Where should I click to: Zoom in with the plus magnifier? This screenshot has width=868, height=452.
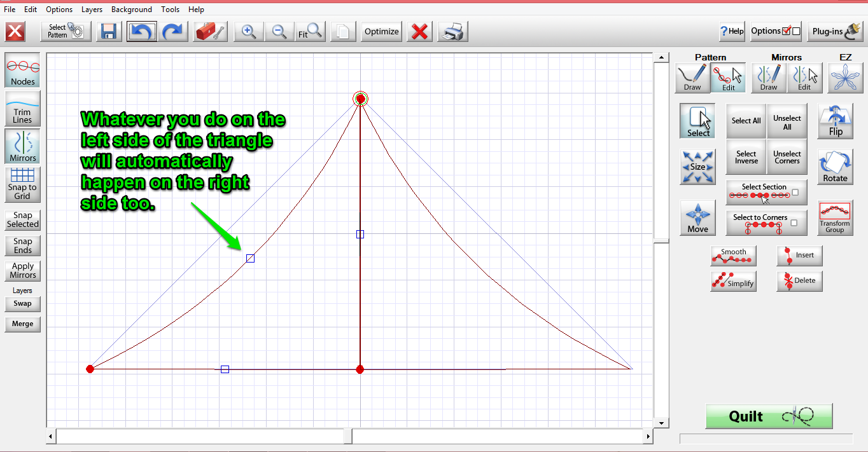tap(248, 31)
